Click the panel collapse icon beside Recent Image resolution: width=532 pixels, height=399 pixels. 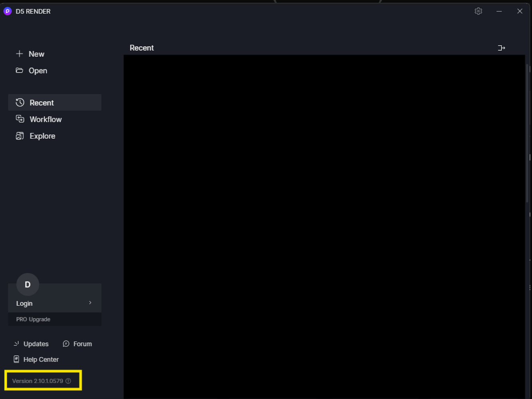pyautogui.click(x=502, y=48)
